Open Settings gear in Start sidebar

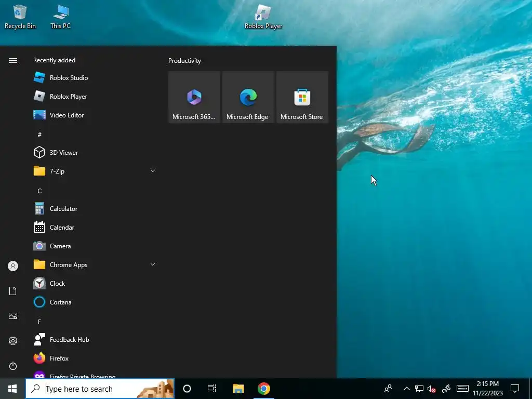click(x=13, y=341)
